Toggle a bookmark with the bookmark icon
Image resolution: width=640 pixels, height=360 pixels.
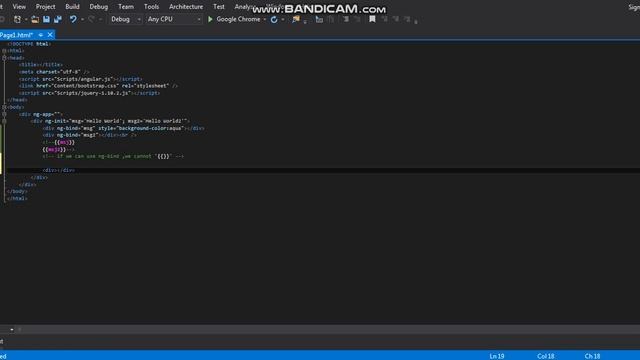(x=372, y=19)
